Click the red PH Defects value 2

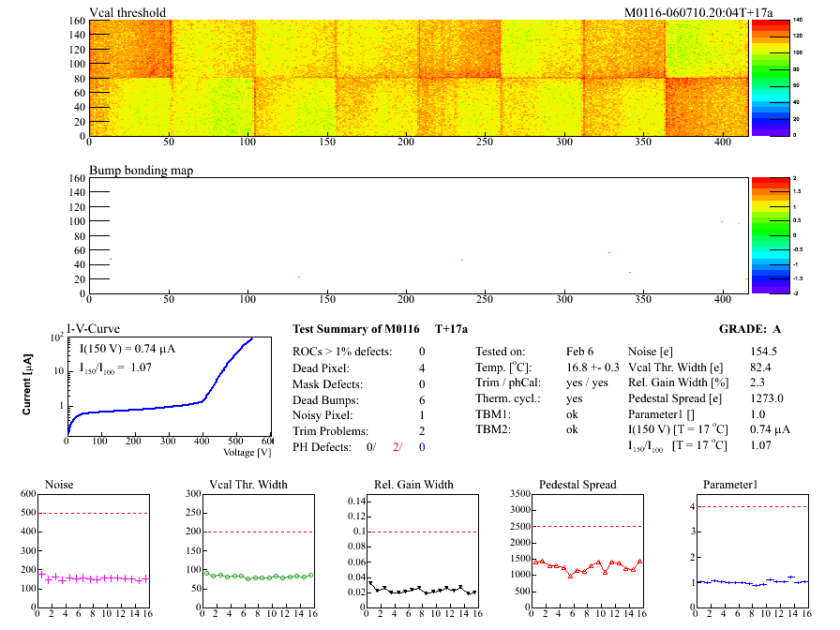coord(398,447)
